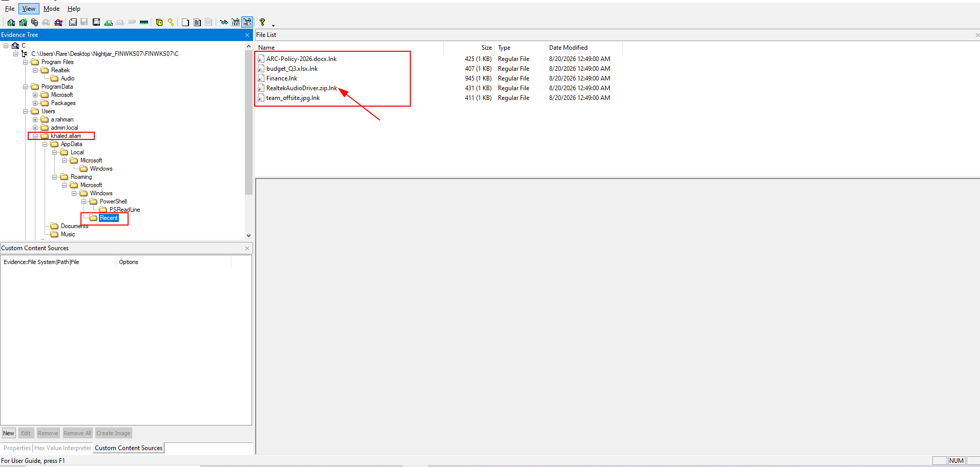
Task: Select the PSReadLine folder in the tree
Action: [x=124, y=210]
